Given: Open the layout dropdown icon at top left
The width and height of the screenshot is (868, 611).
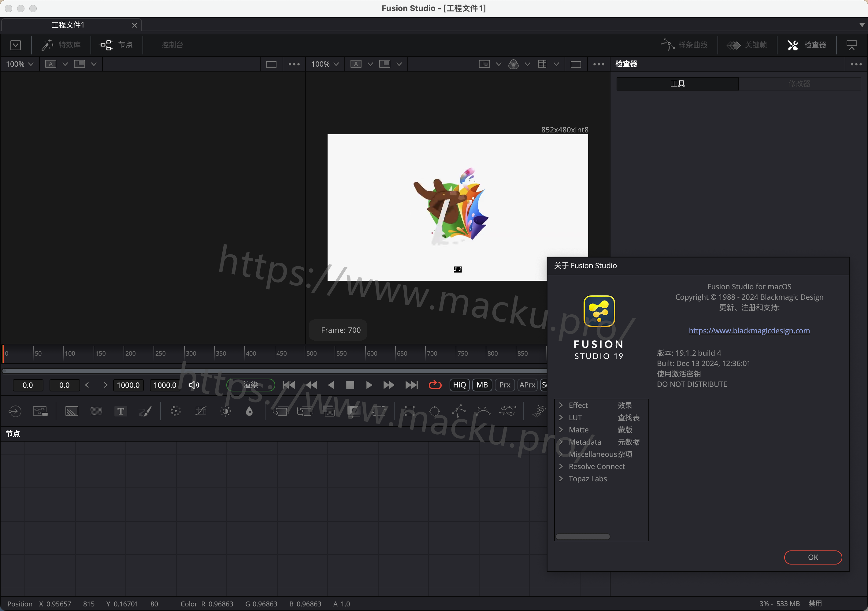Looking at the screenshot, I should (x=16, y=45).
